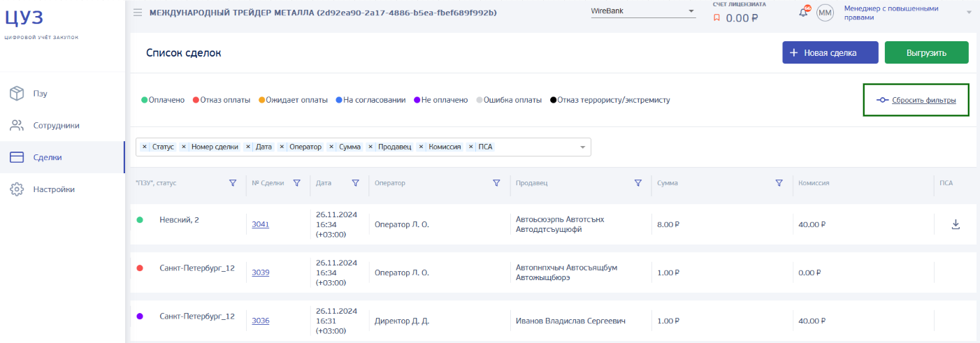Open the hamburger menu in the header

(x=138, y=13)
